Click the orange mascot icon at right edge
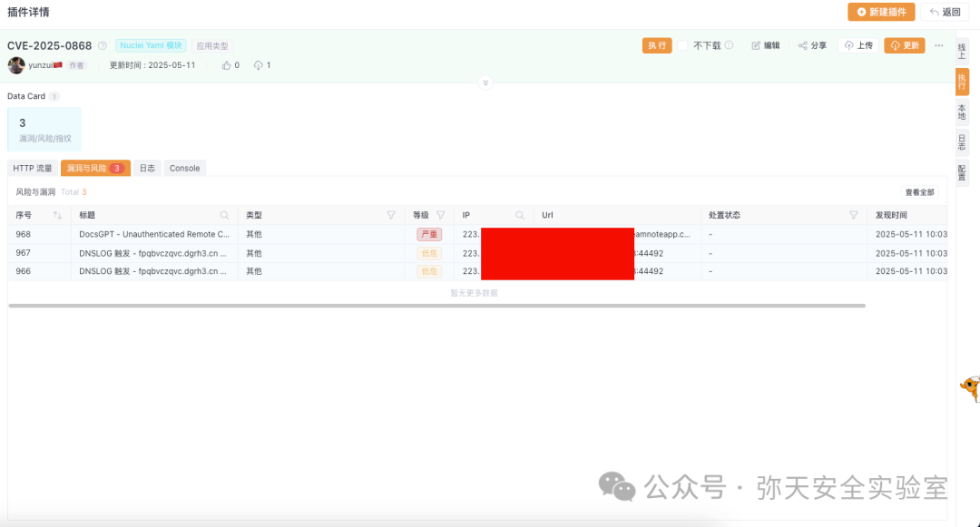This screenshot has width=980, height=527. coord(971,388)
